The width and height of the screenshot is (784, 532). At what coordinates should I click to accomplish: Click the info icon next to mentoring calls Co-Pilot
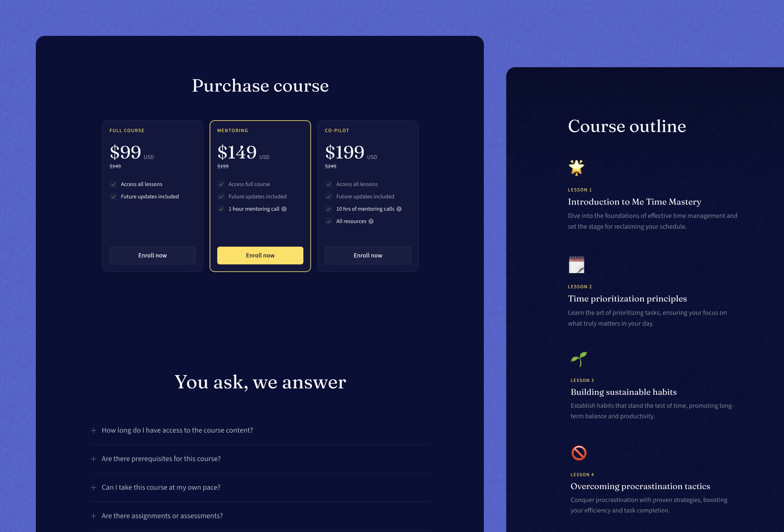pyautogui.click(x=399, y=208)
